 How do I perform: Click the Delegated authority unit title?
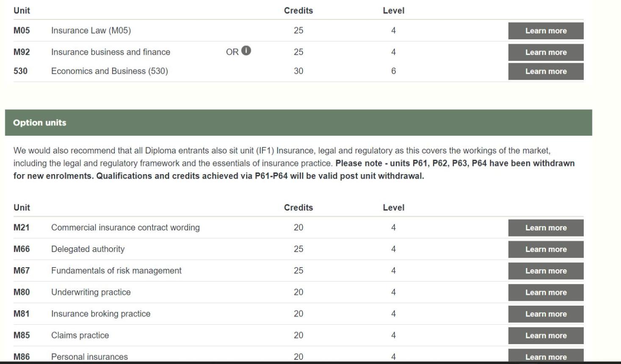[x=88, y=249]
